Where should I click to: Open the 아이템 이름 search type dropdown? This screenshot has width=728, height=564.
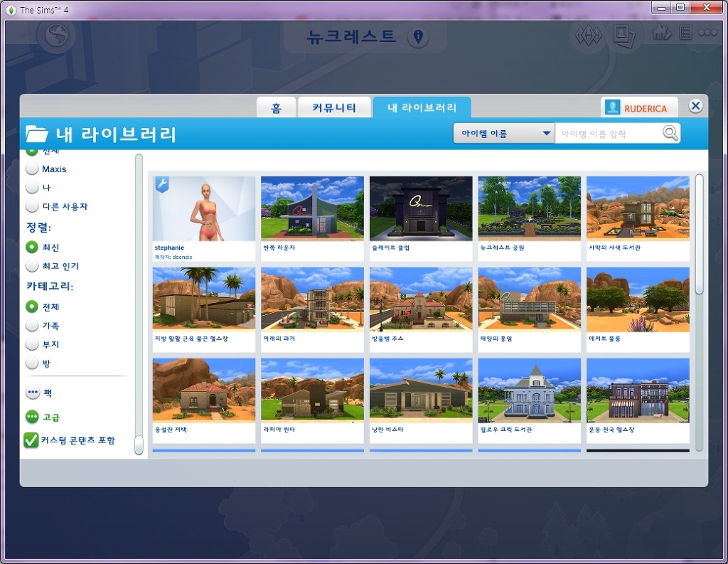coord(504,133)
